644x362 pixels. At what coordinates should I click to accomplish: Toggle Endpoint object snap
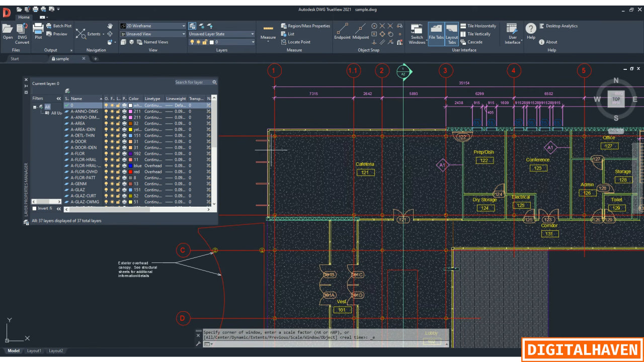pyautogui.click(x=342, y=31)
